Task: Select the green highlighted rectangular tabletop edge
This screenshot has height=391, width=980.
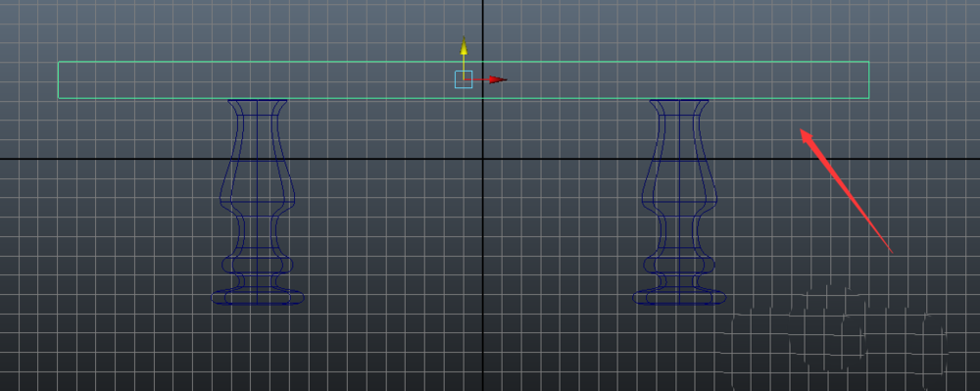Action: (464, 80)
